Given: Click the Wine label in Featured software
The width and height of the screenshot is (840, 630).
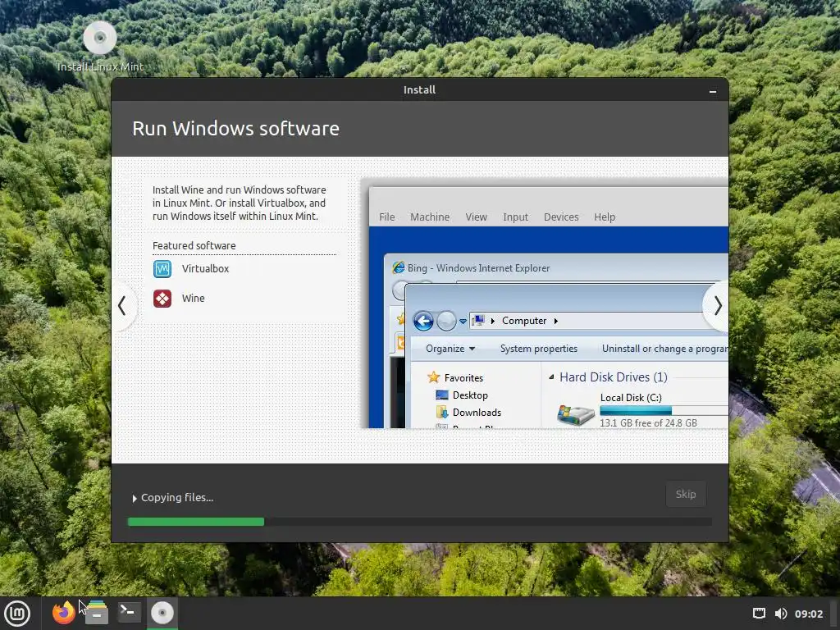Looking at the screenshot, I should coord(193,299).
